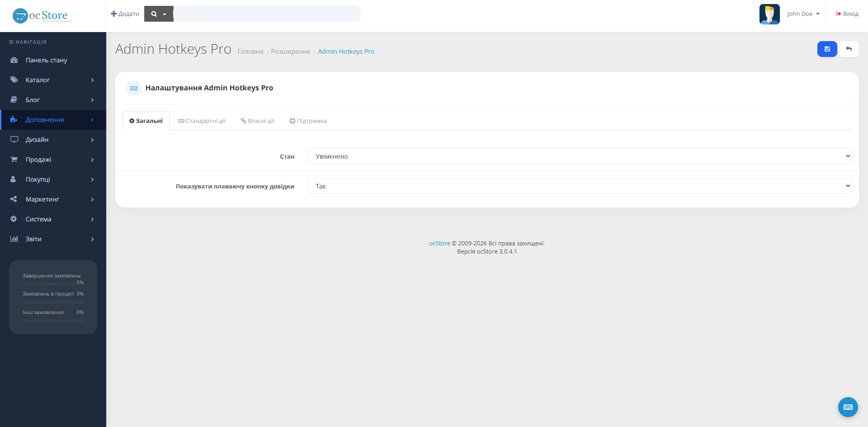Expand the Маркетинг chevron

coord(92,199)
